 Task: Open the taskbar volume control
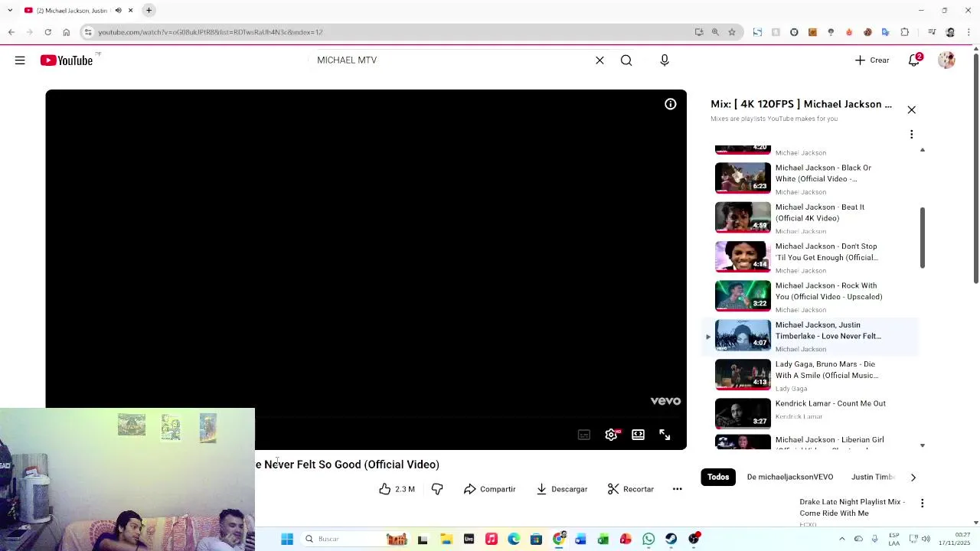click(x=926, y=540)
